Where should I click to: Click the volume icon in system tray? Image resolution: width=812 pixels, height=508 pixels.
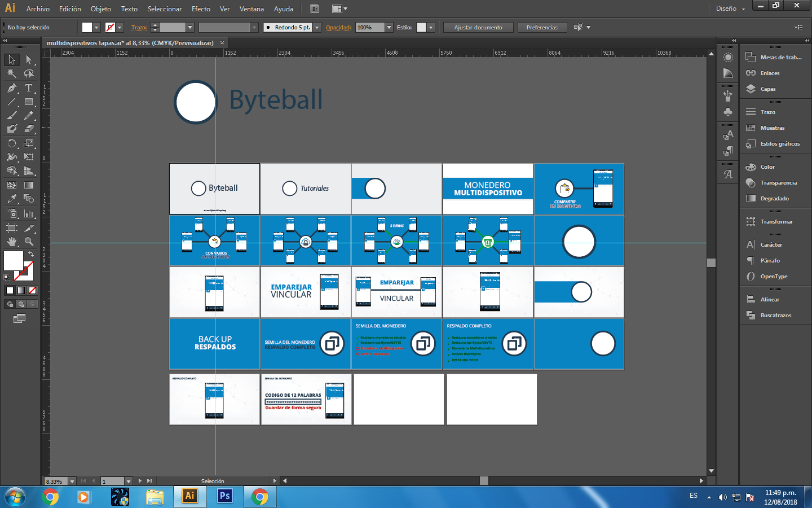tap(723, 497)
